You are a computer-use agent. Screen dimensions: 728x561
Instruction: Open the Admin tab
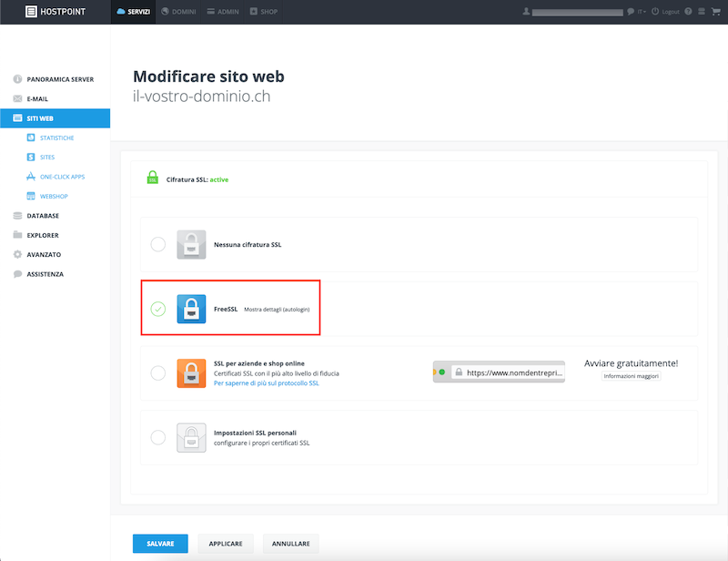[223, 12]
